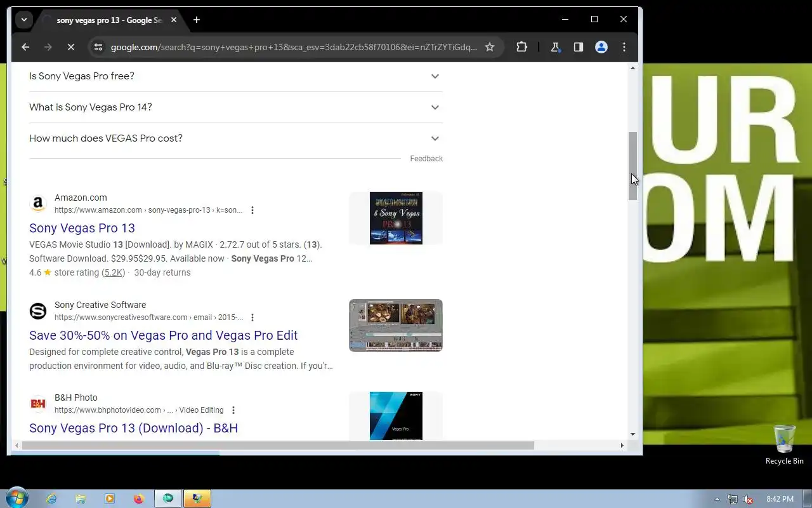Screen dimensions: 812x508
Task: Open the 5.2K store rating link
Action: pos(114,272)
